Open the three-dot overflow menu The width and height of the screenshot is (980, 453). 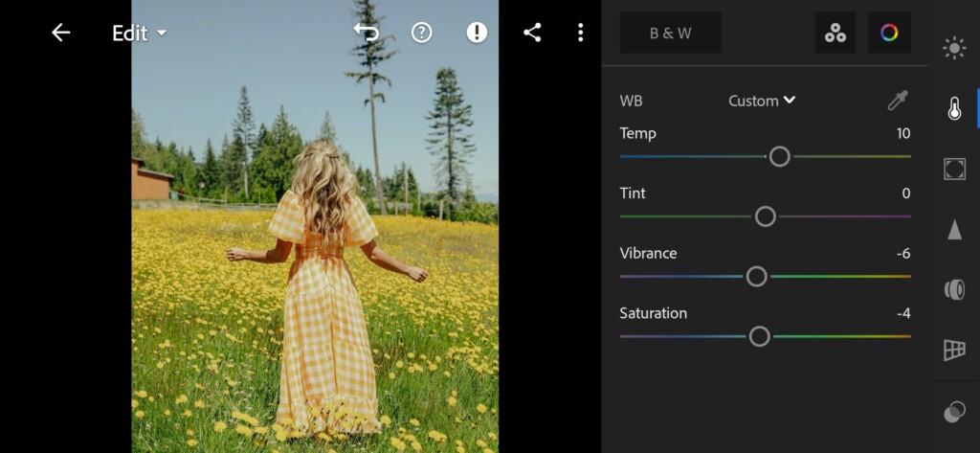pos(581,33)
